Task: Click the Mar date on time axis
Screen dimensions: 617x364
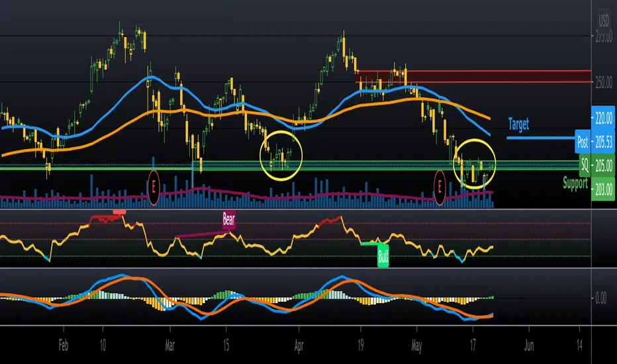Action: click(169, 345)
